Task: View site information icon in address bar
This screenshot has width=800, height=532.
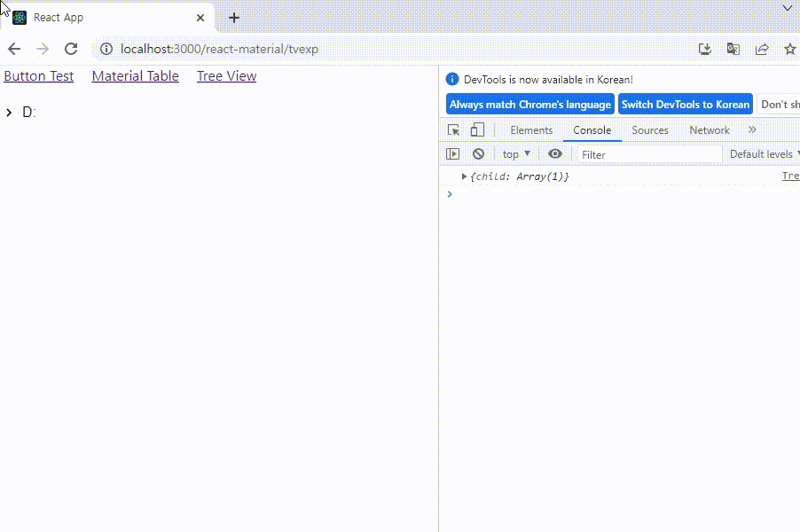Action: [106, 49]
